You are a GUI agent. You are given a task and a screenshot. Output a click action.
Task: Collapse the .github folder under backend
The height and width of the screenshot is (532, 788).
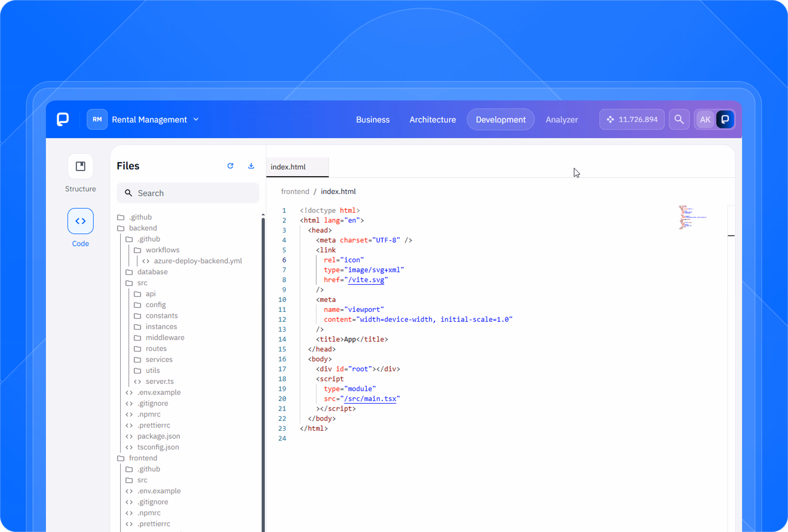tap(143, 239)
